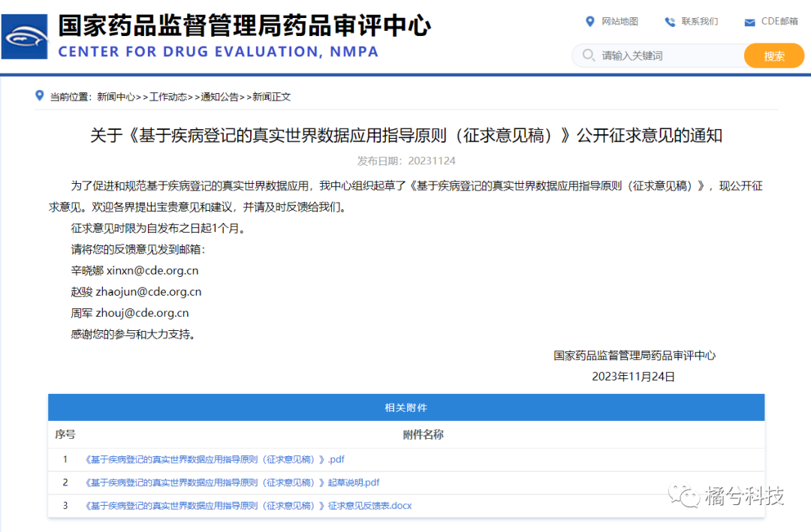Image resolution: width=811 pixels, height=532 pixels.
Task: Click the line 请将您的反馈意见发到邮箱
Action: pyautogui.click(x=138, y=249)
